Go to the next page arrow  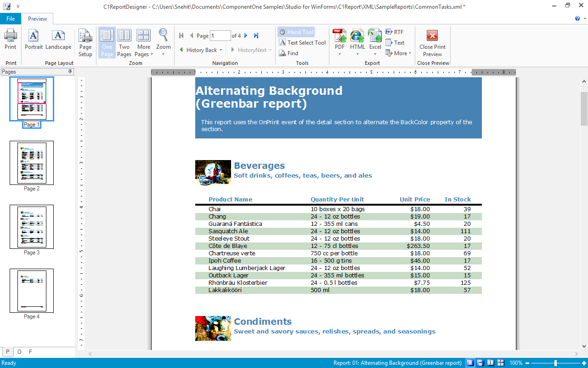click(246, 35)
